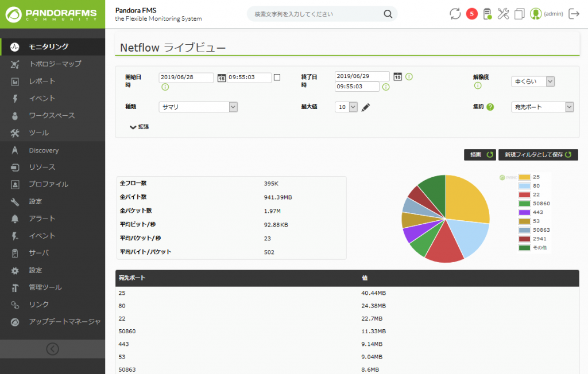Enable the checkbox next to start time

click(x=277, y=77)
